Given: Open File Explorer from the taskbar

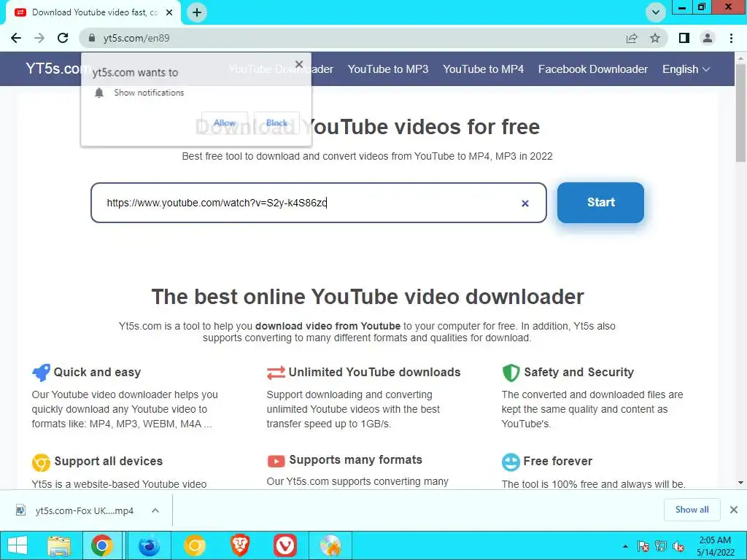Looking at the screenshot, I should [59, 545].
